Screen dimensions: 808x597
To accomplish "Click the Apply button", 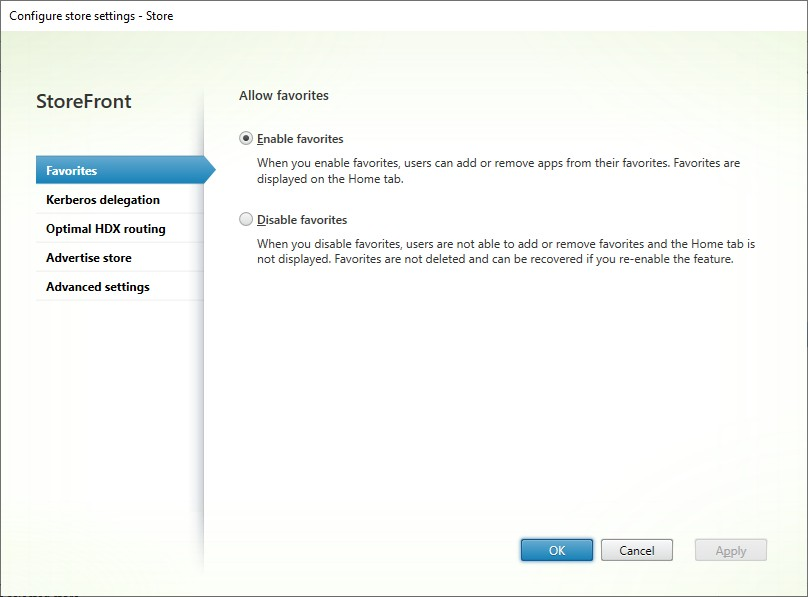I will point(730,549).
